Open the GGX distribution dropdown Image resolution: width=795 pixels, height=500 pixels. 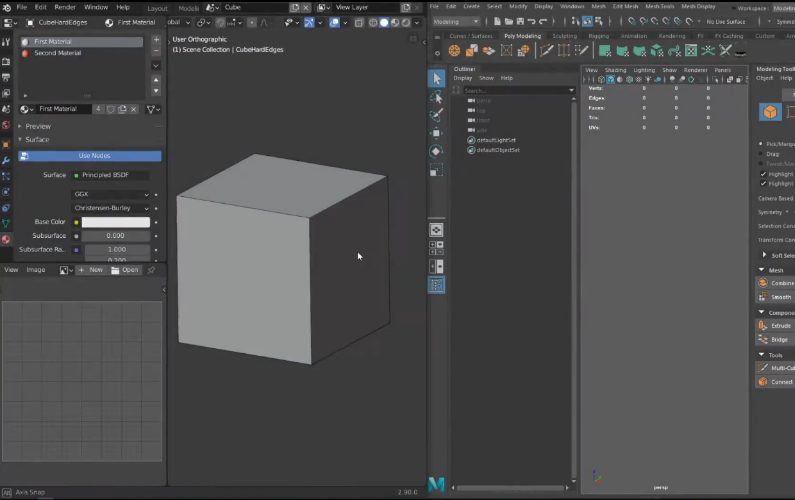pos(111,194)
